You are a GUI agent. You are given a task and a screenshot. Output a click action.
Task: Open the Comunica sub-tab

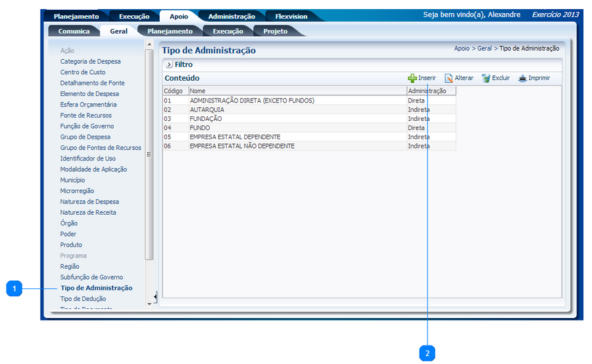tap(74, 31)
